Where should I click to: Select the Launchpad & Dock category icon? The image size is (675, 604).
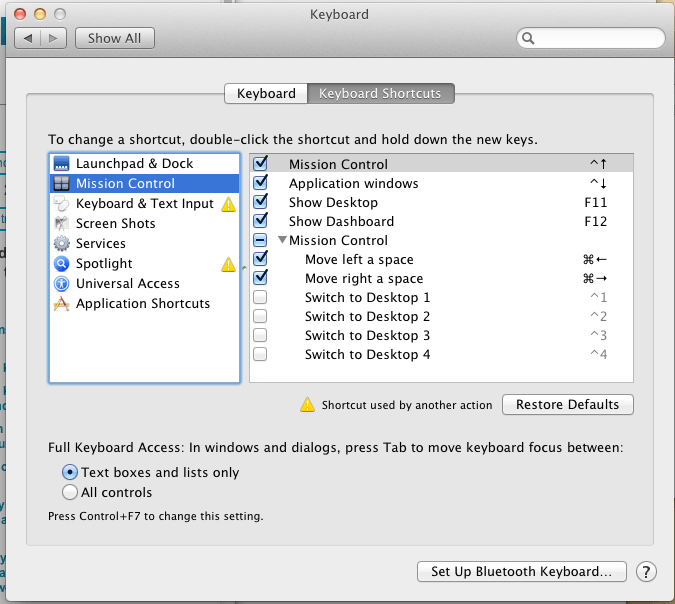(61, 164)
